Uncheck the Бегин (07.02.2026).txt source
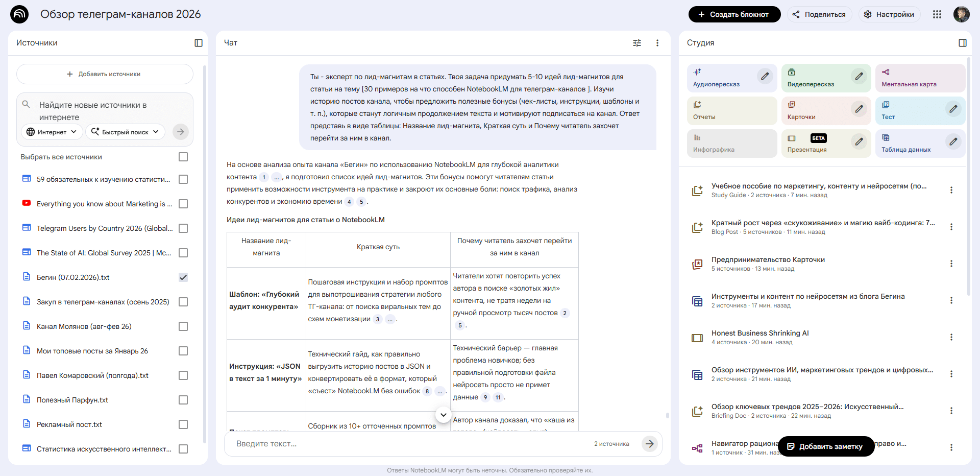980x476 pixels. point(183,277)
